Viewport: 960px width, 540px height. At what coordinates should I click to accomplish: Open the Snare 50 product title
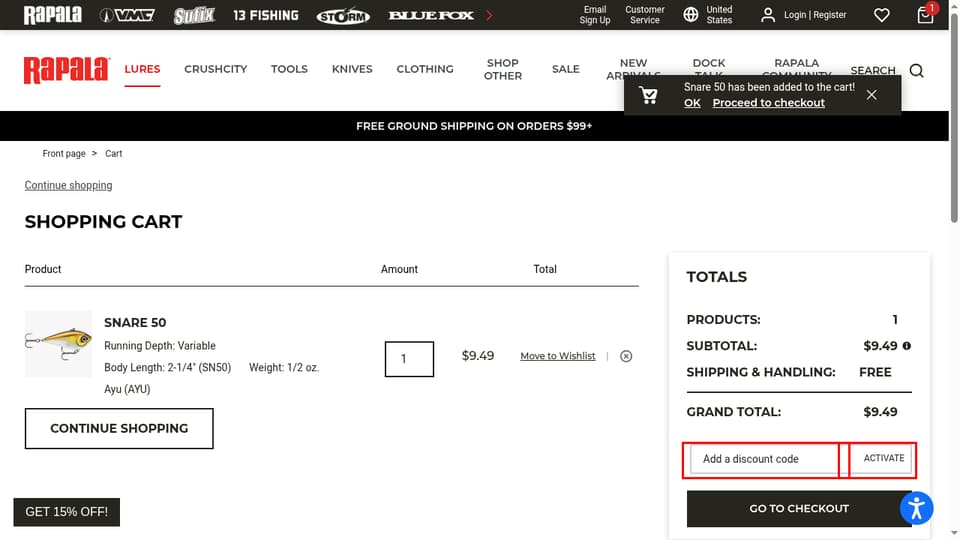click(x=135, y=323)
